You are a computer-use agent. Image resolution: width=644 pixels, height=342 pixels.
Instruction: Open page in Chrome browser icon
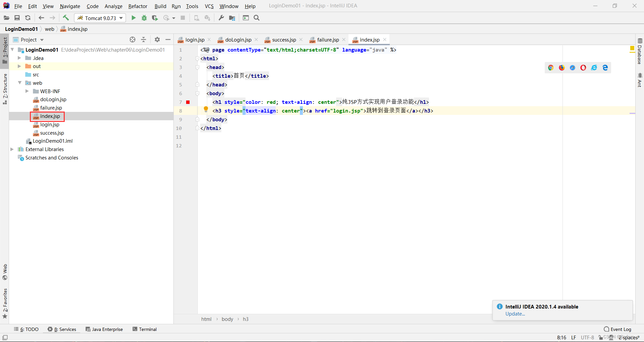(x=551, y=68)
